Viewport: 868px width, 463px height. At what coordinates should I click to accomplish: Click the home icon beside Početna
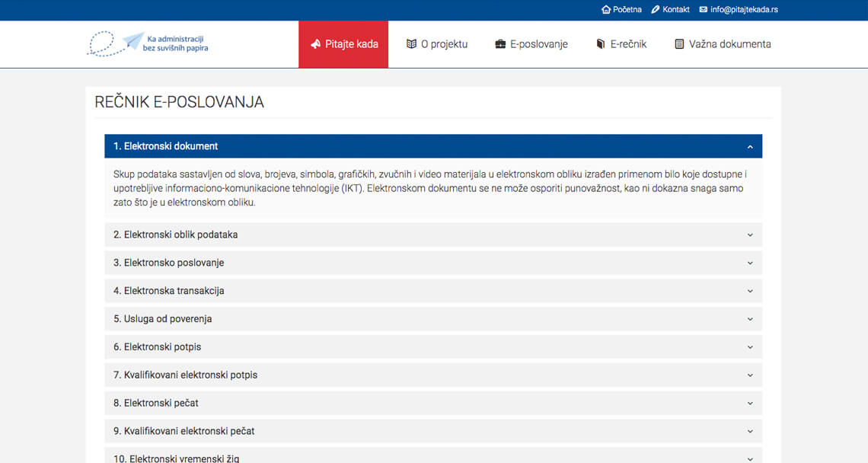pos(605,9)
